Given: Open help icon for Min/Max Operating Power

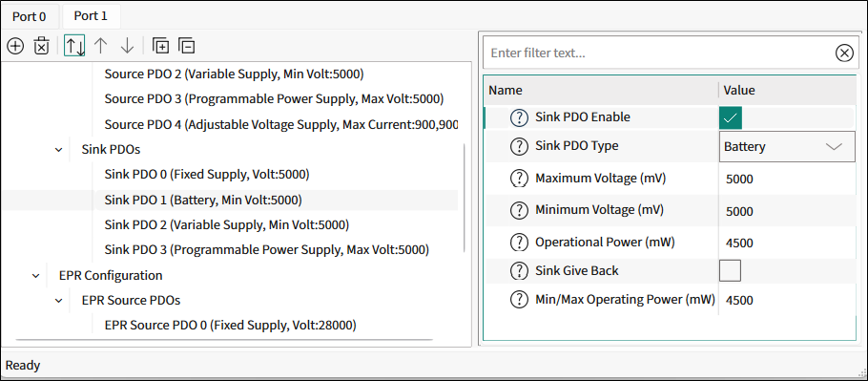Looking at the screenshot, I should tap(519, 300).
